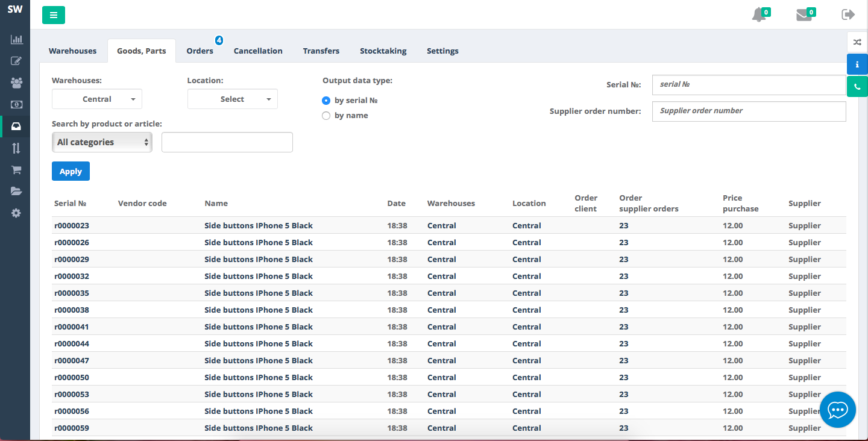The height and width of the screenshot is (441, 868).
Task: Open the messages envelope icon
Action: point(804,15)
